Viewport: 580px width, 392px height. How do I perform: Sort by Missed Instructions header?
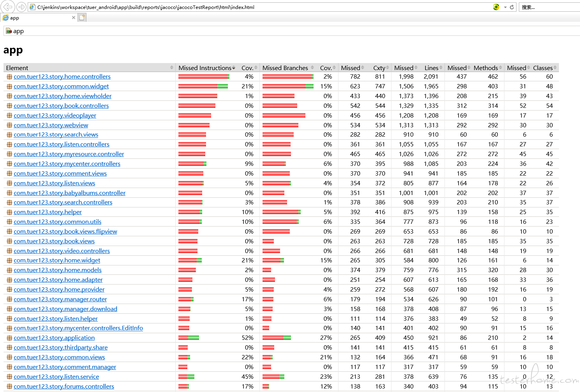click(206, 68)
